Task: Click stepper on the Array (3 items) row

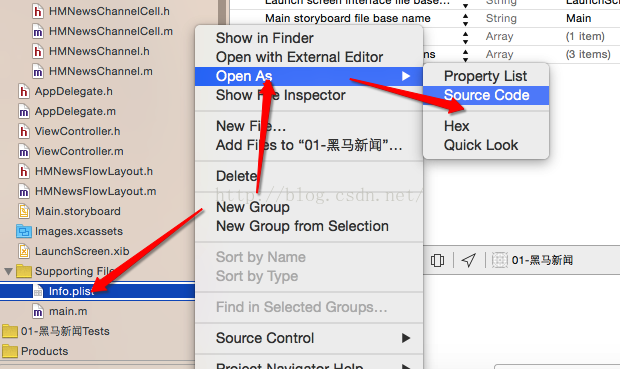Action: click(465, 55)
